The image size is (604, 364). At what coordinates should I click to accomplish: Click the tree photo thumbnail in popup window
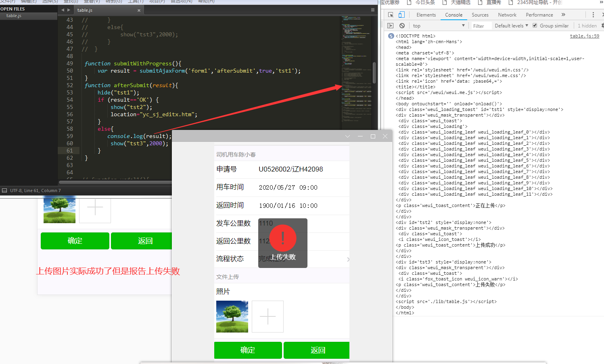(x=232, y=316)
